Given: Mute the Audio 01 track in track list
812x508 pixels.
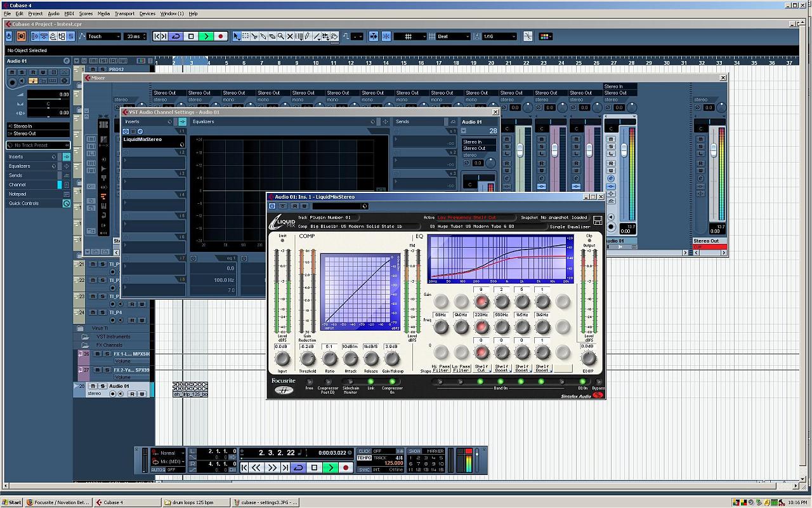Looking at the screenshot, I should tap(93, 386).
